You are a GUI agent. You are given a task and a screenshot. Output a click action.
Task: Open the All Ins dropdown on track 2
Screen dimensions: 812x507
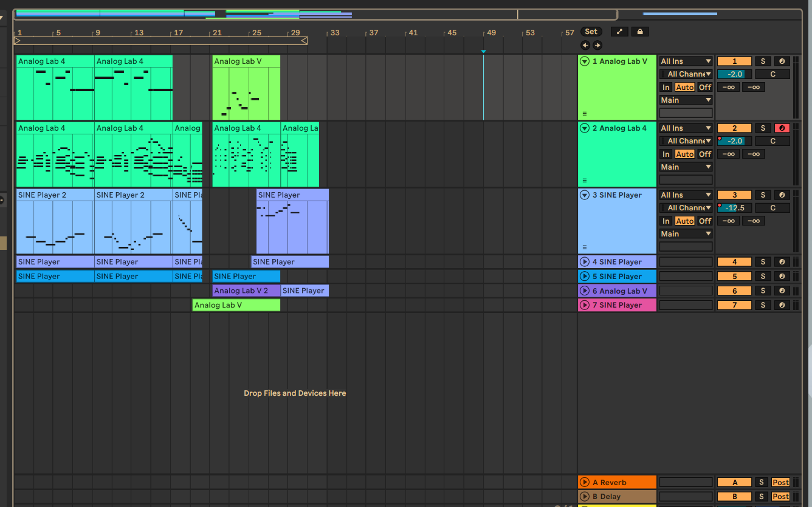pos(686,128)
